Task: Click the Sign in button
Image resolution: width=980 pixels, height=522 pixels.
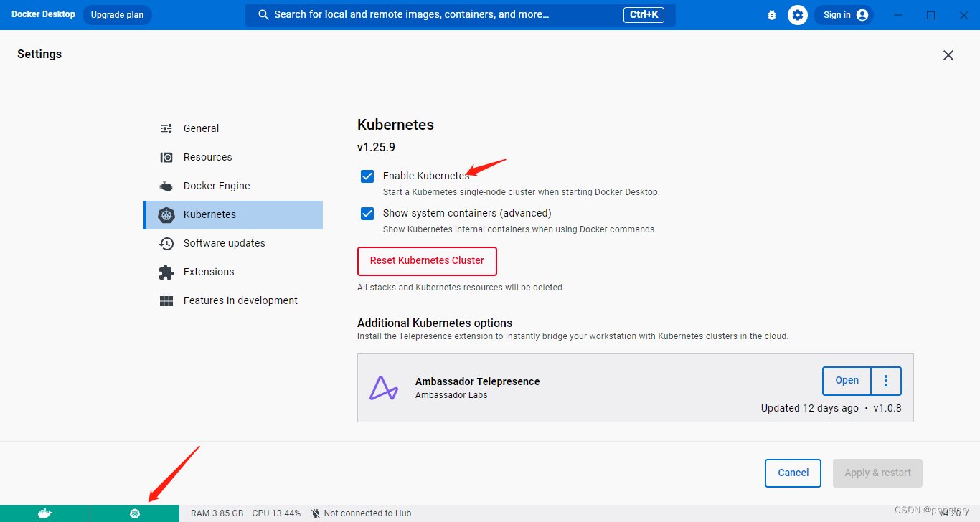Action: (x=844, y=15)
